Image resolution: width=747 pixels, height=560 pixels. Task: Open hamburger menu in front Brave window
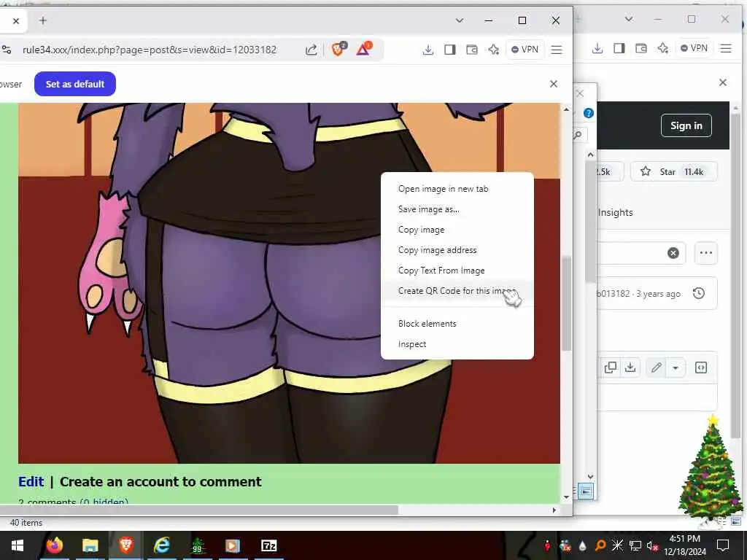557,50
